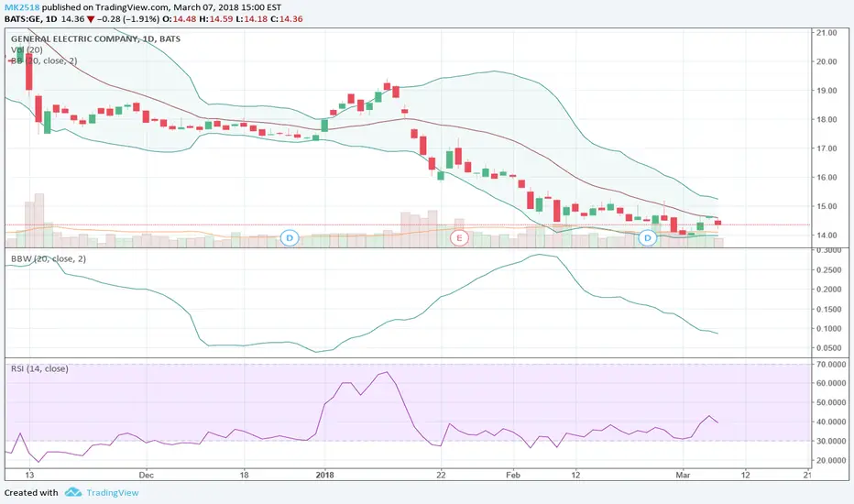This screenshot has width=854, height=504.
Task: Click the 30.0000 RSI axis label
Action: 830,441
